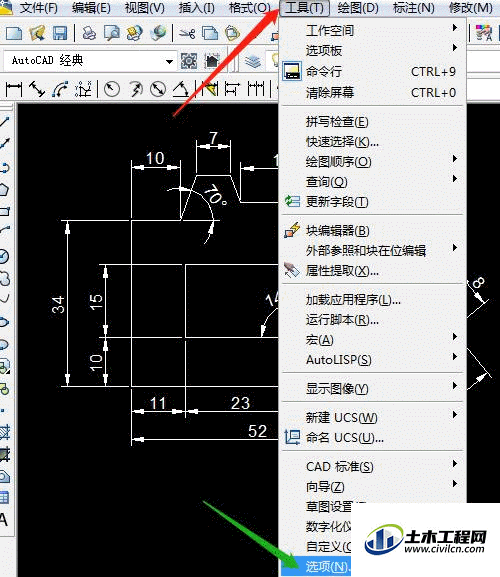Select the Linear dimension tool
Screen dimensions: 500x577
coord(14,89)
